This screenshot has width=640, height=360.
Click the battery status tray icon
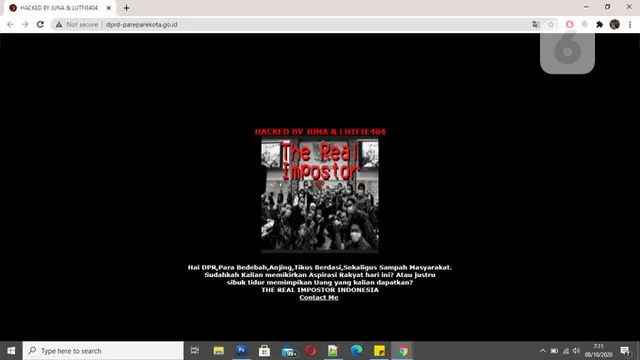click(x=554, y=351)
